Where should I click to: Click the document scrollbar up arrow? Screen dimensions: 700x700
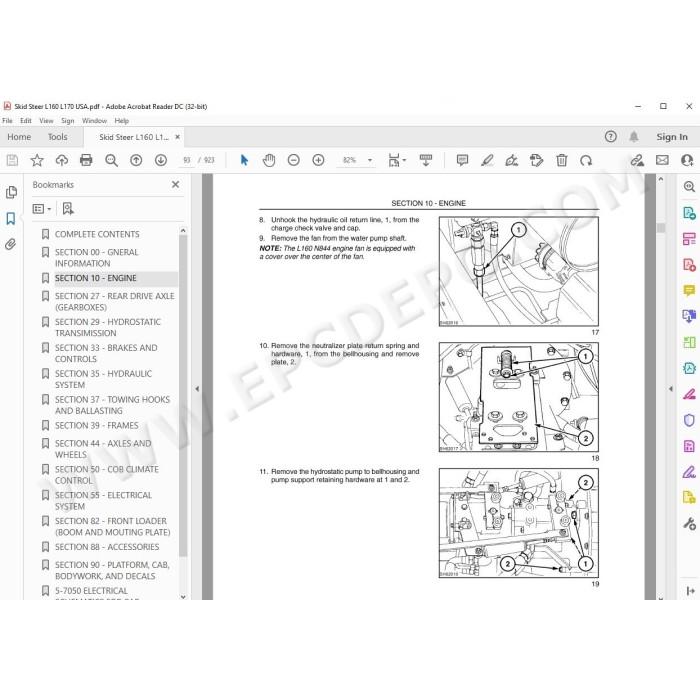661,179
